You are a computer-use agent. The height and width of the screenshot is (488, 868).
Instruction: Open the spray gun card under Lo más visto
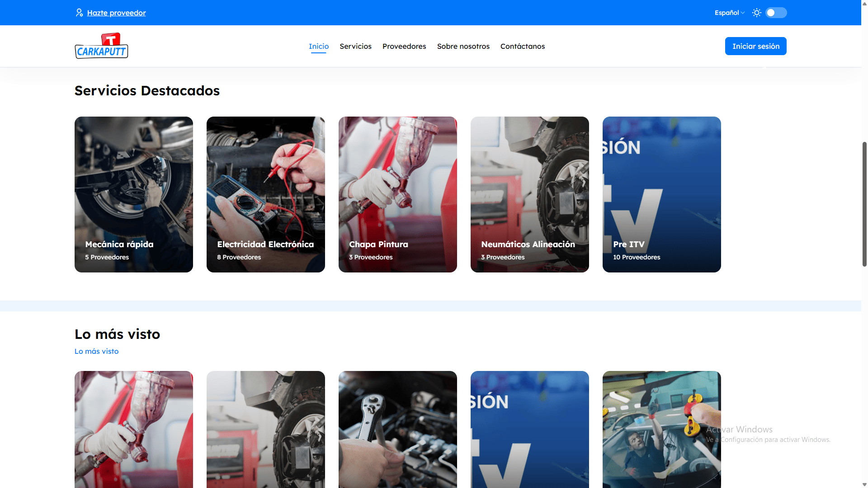tap(134, 429)
